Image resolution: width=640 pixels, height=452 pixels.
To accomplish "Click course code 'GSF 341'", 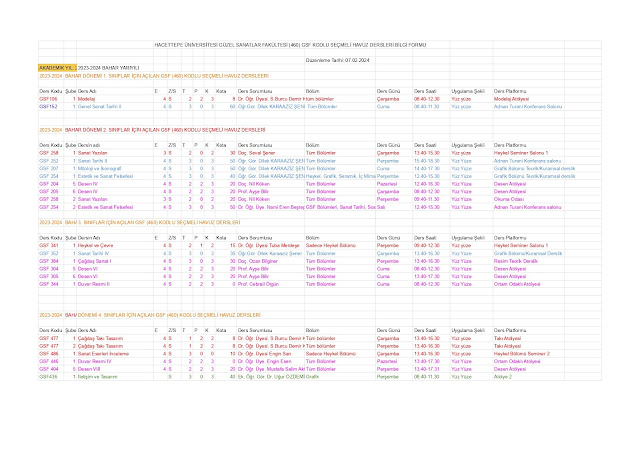I will (49, 245).
